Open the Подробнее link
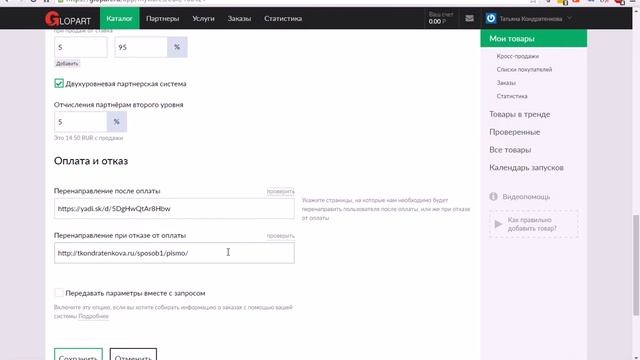 pos(93,316)
